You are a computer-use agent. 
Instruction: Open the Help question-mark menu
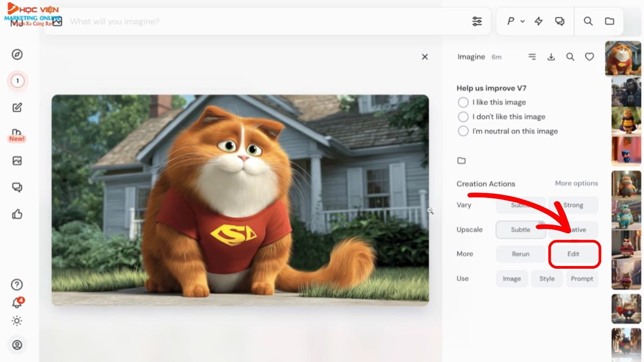pyautogui.click(x=17, y=285)
